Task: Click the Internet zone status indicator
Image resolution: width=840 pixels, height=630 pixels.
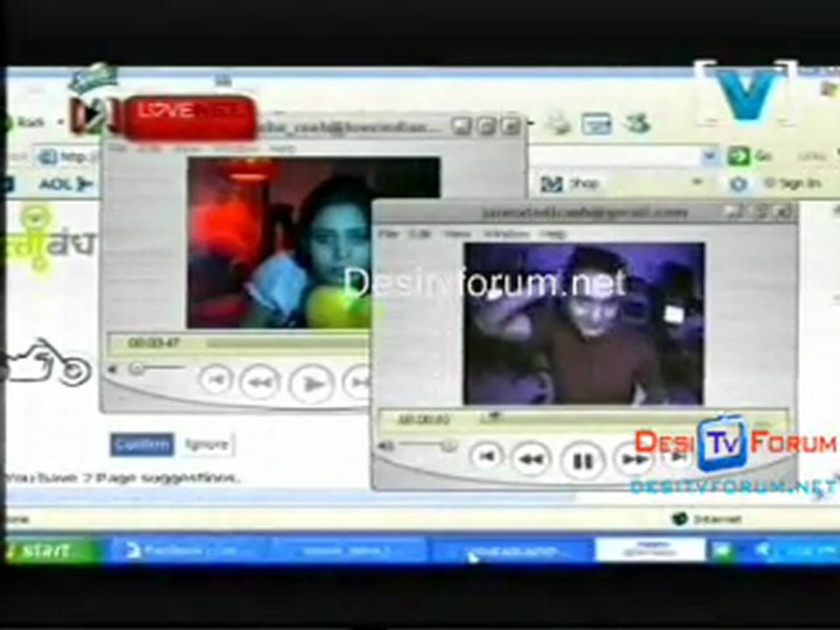Action: (x=707, y=519)
